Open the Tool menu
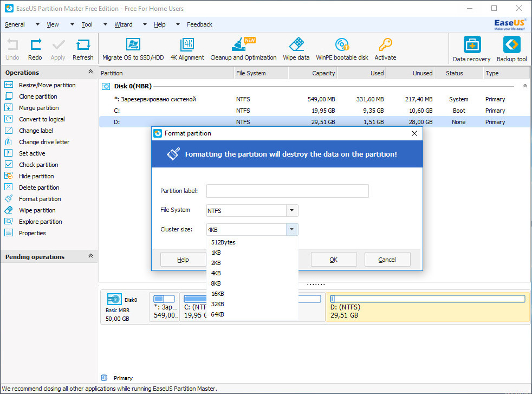Image resolution: width=532 pixels, height=394 pixels. tap(87, 24)
